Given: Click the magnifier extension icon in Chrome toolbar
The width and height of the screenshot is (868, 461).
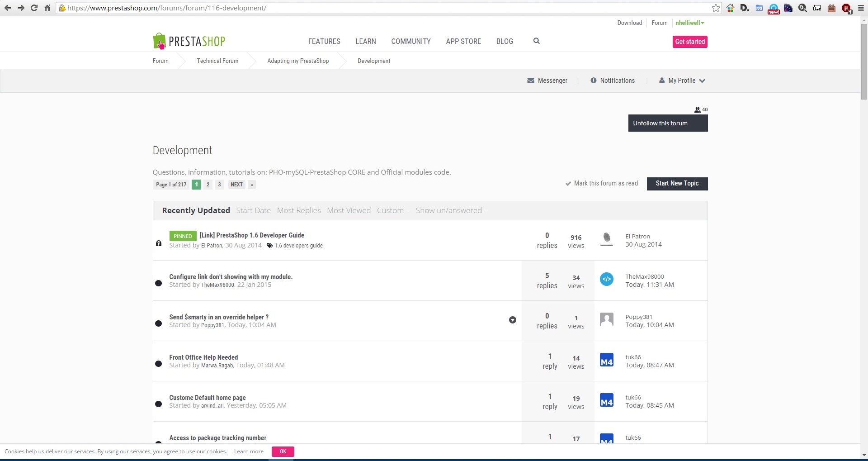Looking at the screenshot, I should 802,8.
